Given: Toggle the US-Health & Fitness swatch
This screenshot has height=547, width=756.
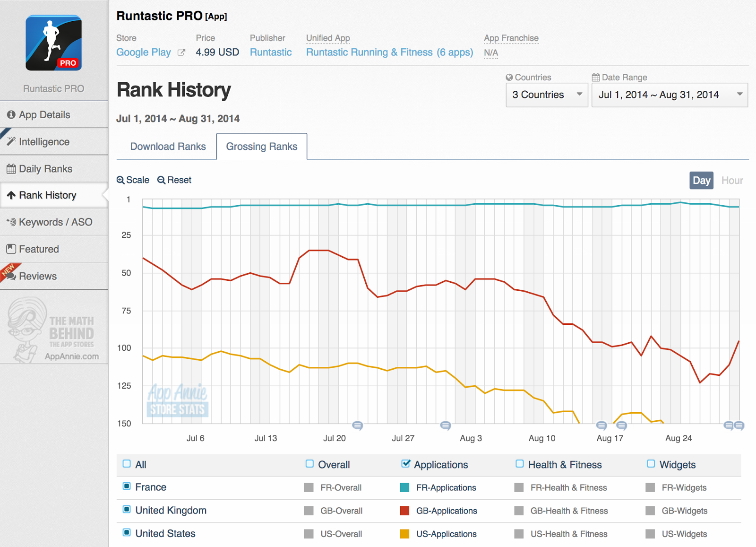Looking at the screenshot, I should (519, 534).
